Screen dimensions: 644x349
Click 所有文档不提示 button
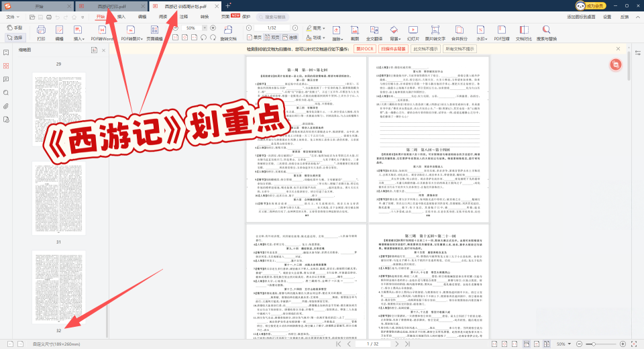pos(460,49)
